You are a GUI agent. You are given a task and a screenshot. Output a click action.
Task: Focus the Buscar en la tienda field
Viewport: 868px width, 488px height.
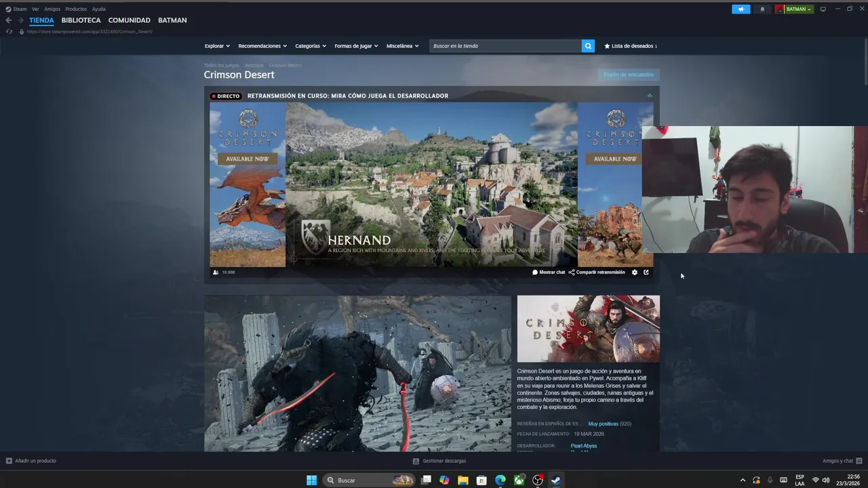pos(505,46)
